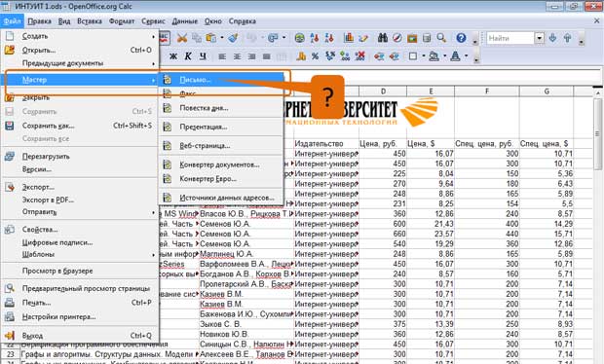Open Find & Replace binoculars icon

click(383, 38)
